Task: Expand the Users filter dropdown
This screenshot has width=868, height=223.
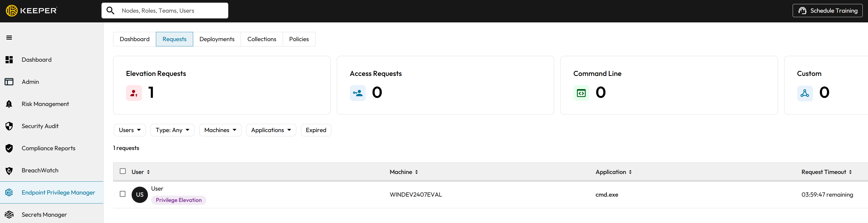Action: click(x=130, y=130)
